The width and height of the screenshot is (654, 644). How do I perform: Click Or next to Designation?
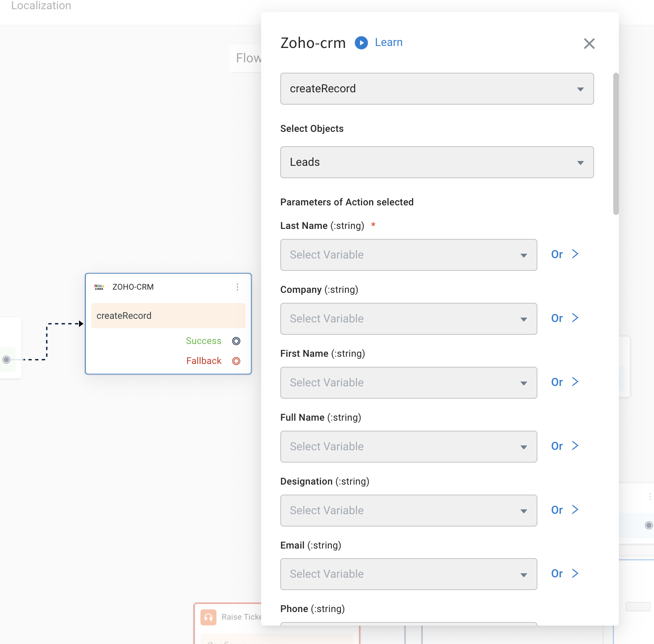click(557, 510)
